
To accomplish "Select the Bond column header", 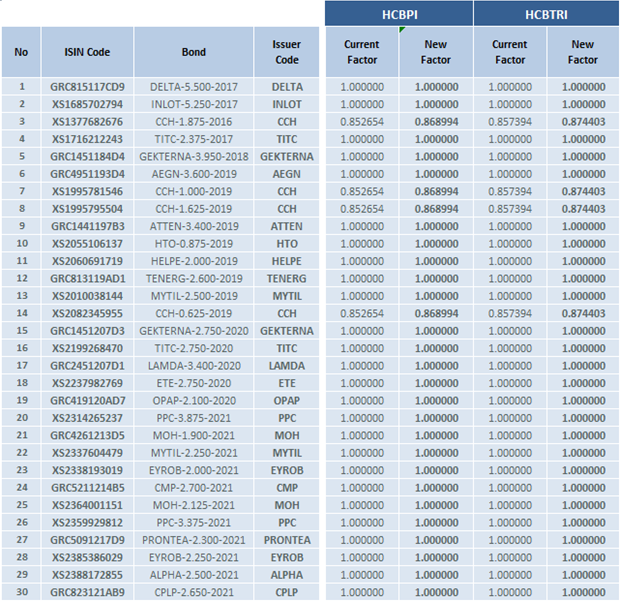I will tap(194, 52).
